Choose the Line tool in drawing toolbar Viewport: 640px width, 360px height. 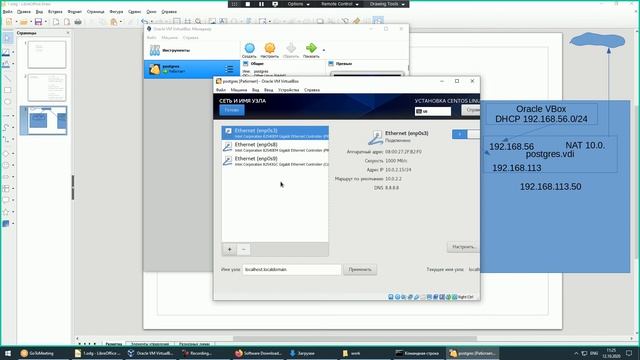click(7, 78)
